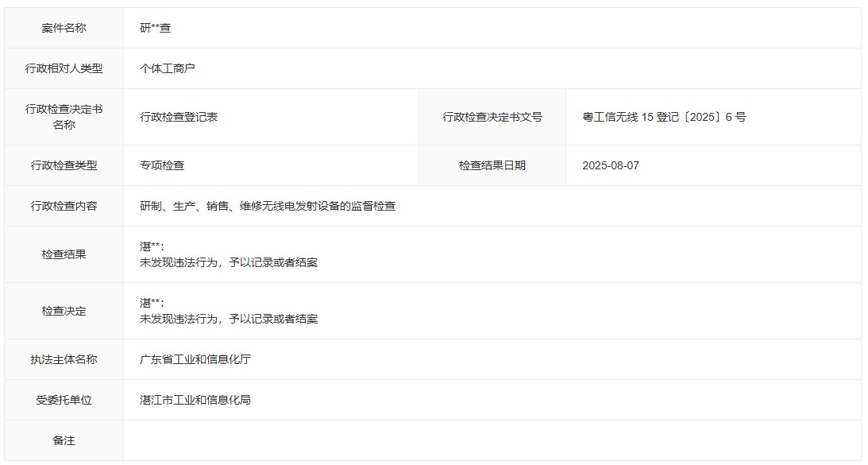Click the 行政检查决定书文号 label cell
Image resolution: width=868 pixels, height=465 pixels.
[x=492, y=117]
